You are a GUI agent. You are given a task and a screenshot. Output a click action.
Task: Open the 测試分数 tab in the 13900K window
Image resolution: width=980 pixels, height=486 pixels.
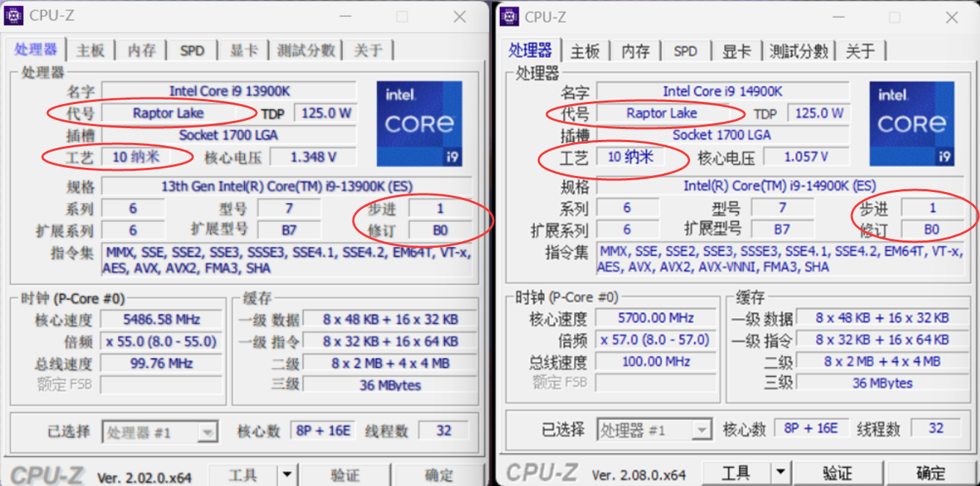pos(306,50)
